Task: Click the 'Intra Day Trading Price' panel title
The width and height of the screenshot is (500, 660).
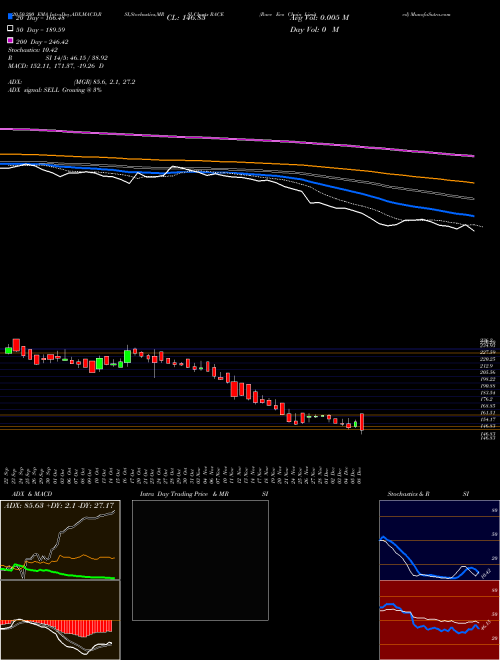Action: click(x=174, y=494)
